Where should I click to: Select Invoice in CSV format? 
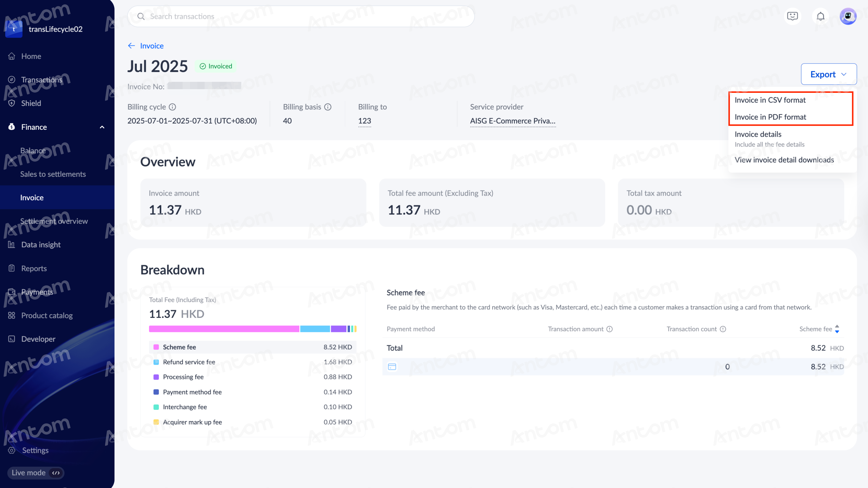770,100
